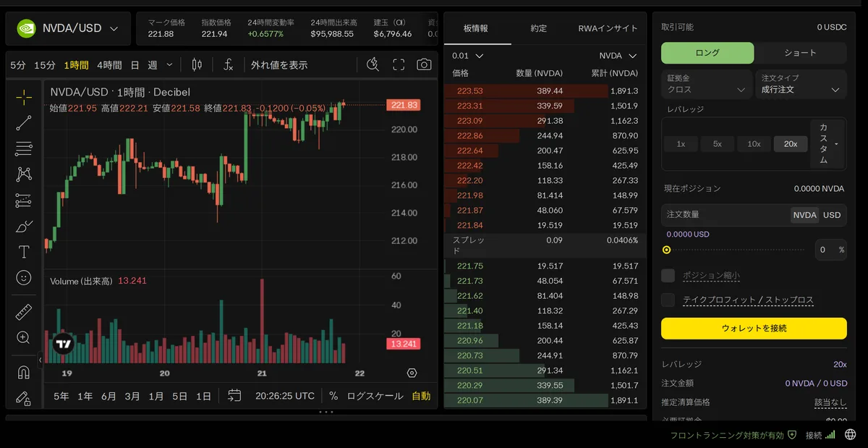Check the ポジション縮小 checkbox
The height and width of the screenshot is (448, 868).
tap(668, 276)
